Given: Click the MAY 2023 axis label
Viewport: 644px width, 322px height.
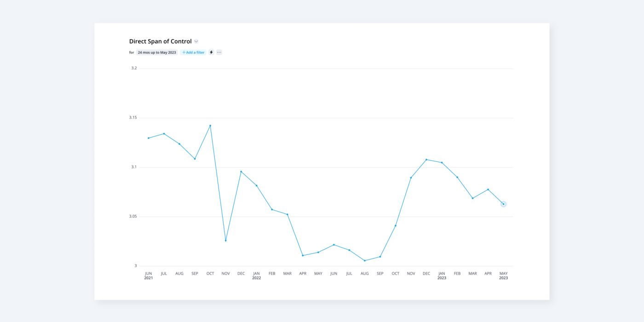Looking at the screenshot, I should [x=503, y=276].
